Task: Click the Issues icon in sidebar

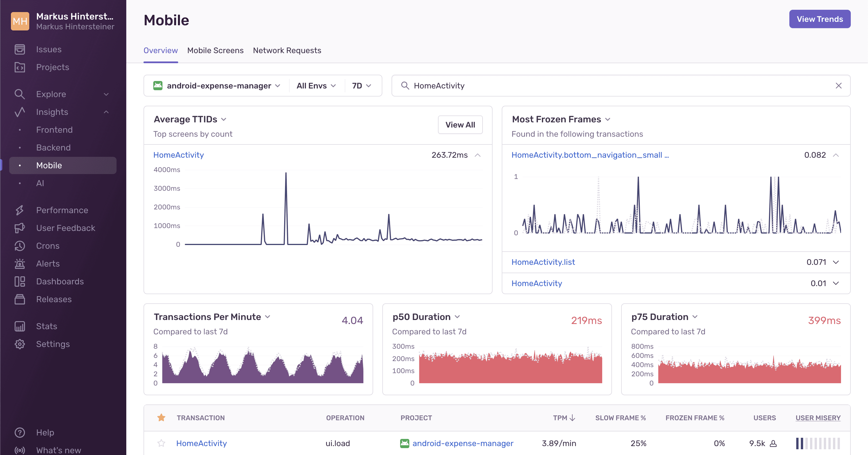Action: [x=20, y=49]
